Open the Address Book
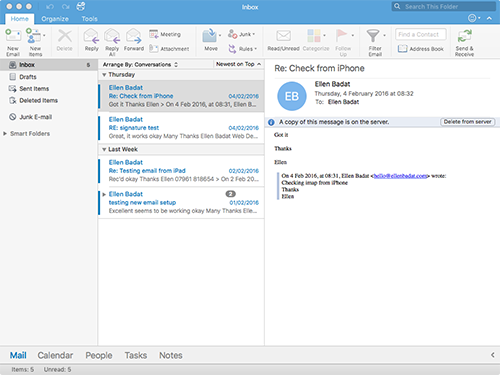 click(421, 49)
